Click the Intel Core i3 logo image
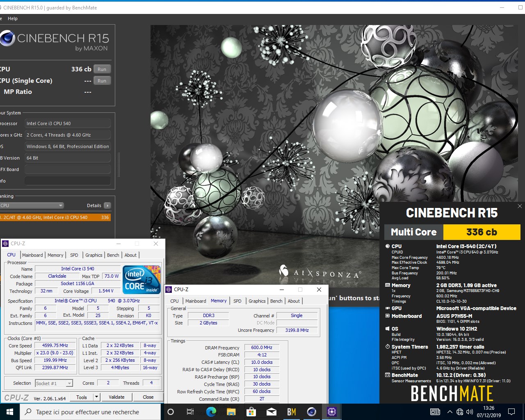The width and height of the screenshot is (525, 420). point(142,280)
